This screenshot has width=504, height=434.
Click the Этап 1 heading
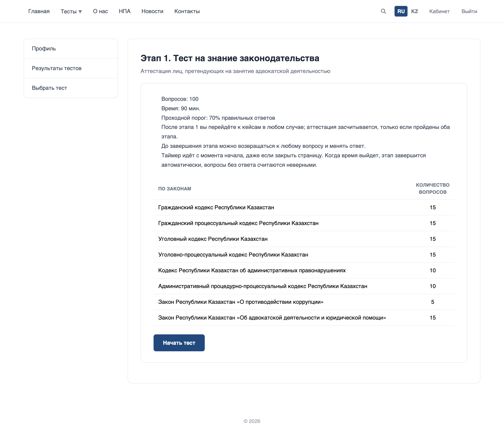coord(230,58)
